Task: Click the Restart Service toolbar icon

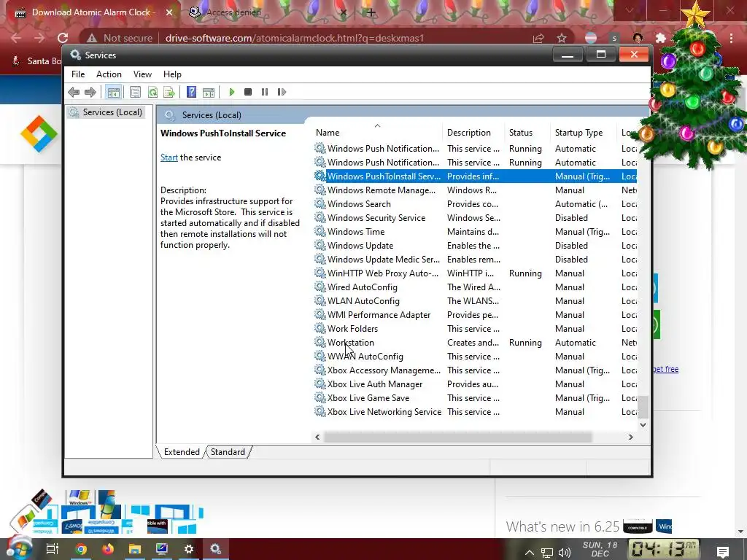Action: pos(282,92)
